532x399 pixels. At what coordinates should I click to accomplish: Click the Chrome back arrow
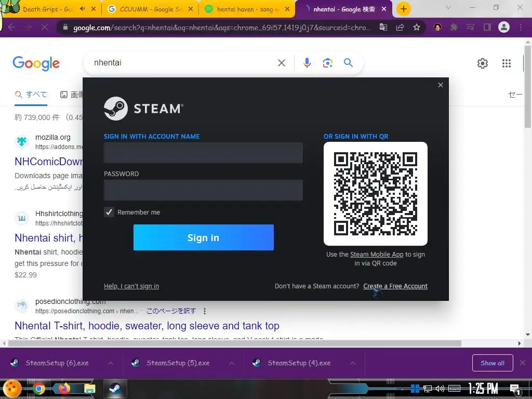click(11, 27)
